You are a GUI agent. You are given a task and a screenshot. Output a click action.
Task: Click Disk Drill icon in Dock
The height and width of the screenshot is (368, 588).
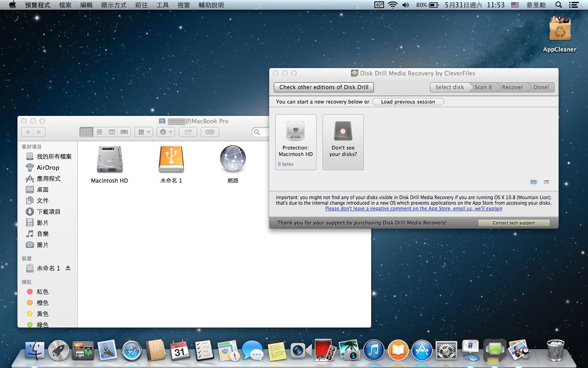(495, 351)
